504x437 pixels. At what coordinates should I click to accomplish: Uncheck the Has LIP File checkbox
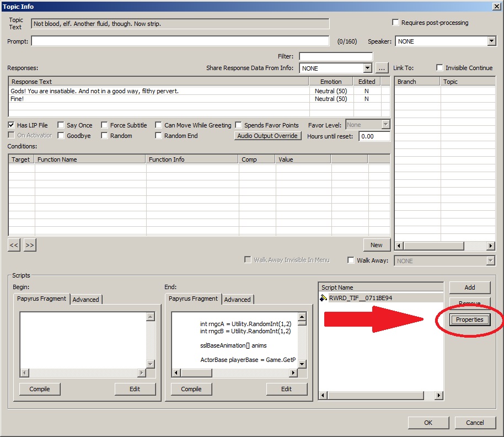click(x=12, y=125)
